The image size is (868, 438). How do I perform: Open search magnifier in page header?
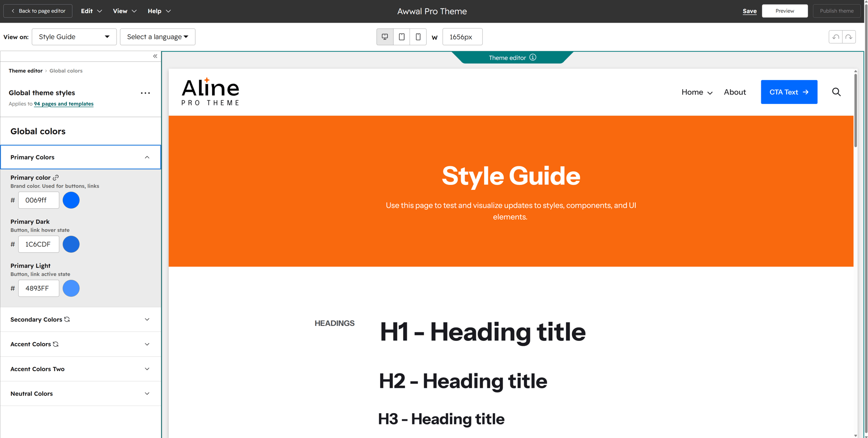click(836, 92)
